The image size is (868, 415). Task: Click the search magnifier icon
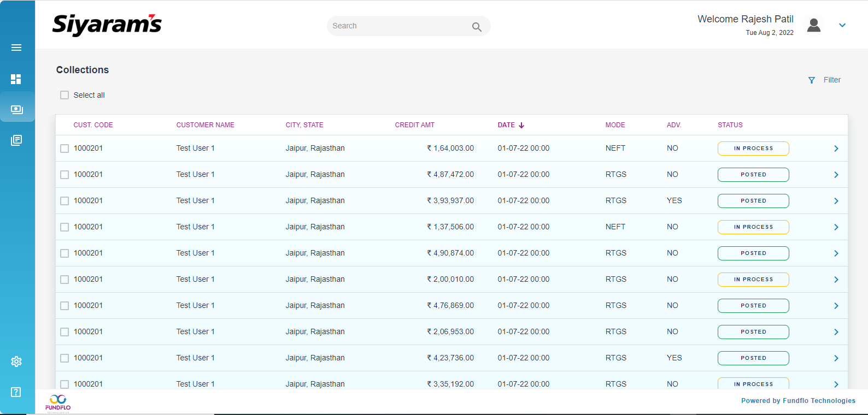(x=477, y=27)
